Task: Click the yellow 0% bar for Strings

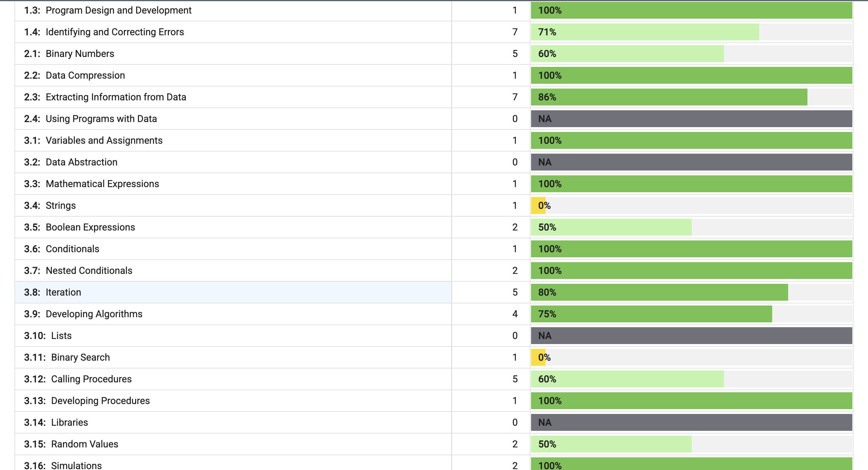Action: pos(539,205)
